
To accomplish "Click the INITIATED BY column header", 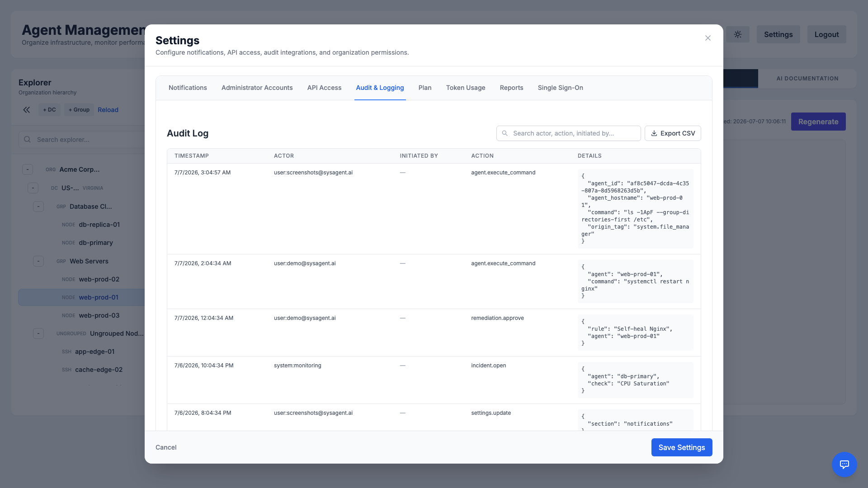I will tap(419, 156).
